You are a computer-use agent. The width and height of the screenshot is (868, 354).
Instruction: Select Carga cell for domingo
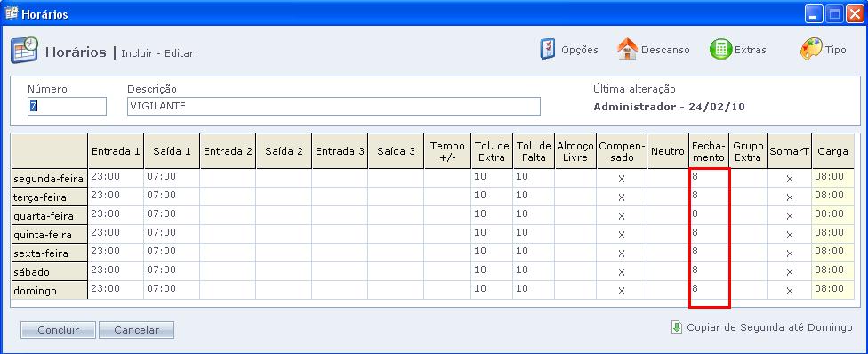tap(832, 290)
